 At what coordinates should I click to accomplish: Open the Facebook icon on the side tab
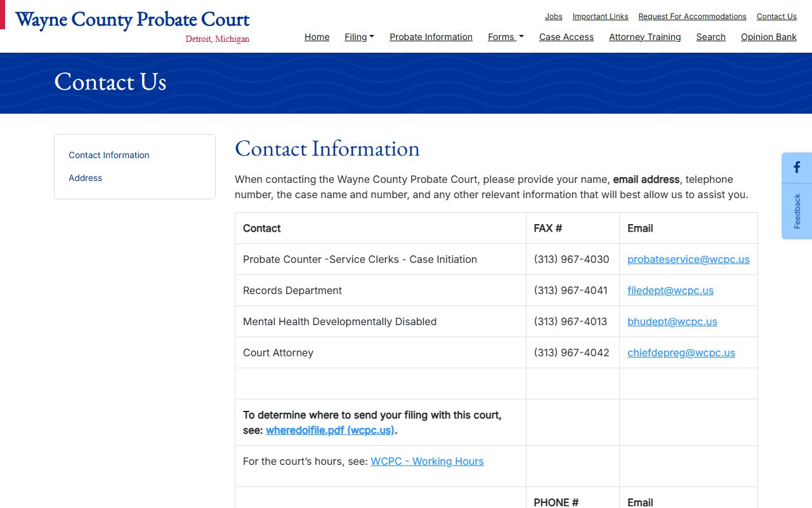pyautogui.click(x=797, y=168)
